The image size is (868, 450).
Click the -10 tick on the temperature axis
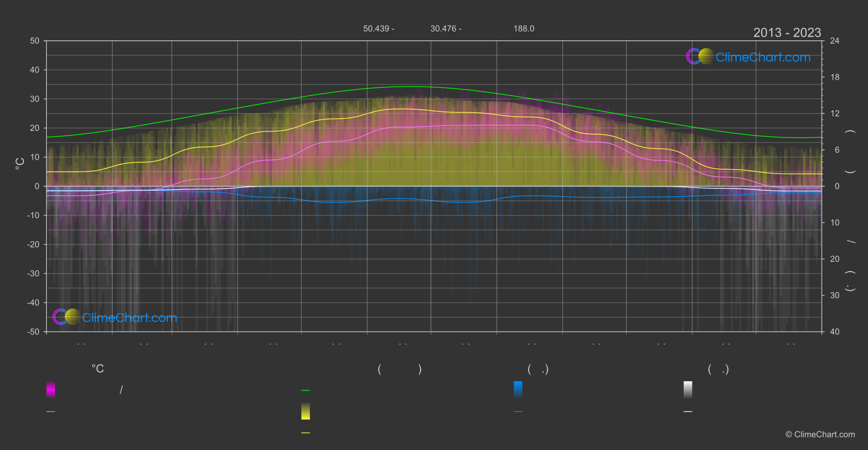pos(33,215)
